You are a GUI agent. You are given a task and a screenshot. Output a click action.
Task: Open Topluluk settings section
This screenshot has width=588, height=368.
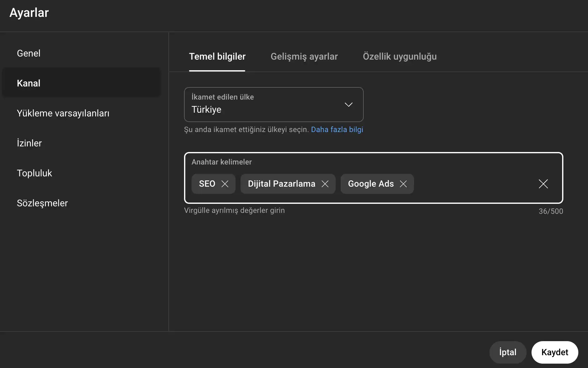tap(81, 173)
